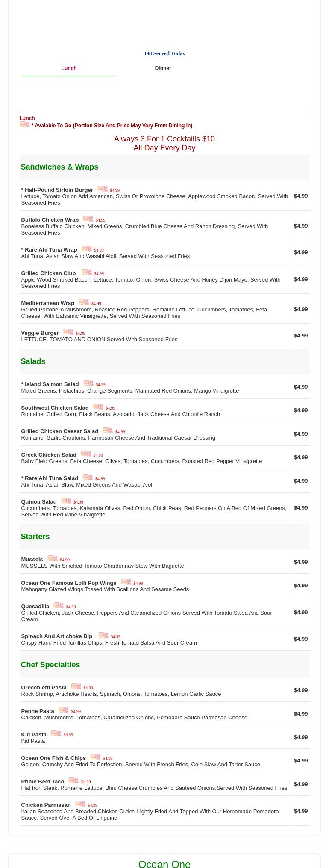Select the Lunch tab
This screenshot has height=868, width=329.
(x=69, y=68)
